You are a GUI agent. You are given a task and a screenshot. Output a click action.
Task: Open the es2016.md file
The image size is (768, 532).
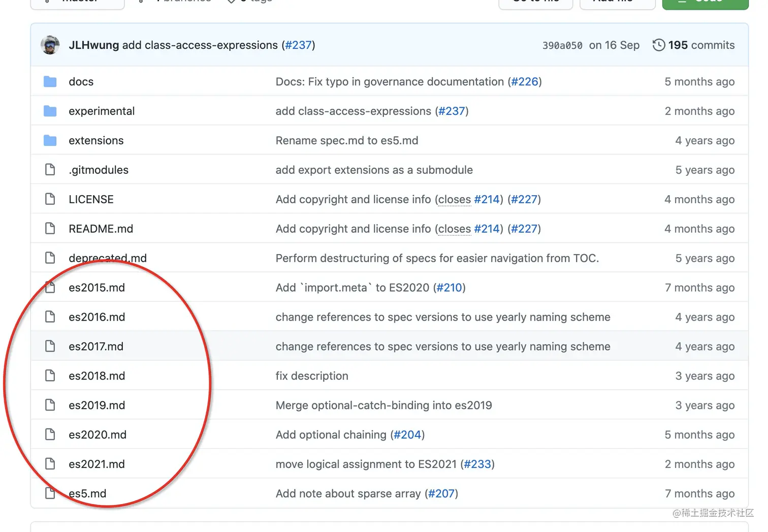tap(97, 317)
